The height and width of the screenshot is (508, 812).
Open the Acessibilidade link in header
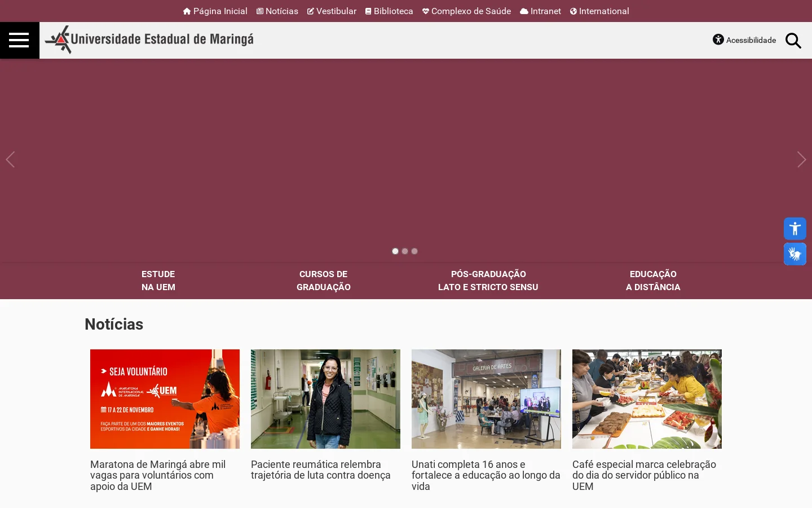click(744, 40)
